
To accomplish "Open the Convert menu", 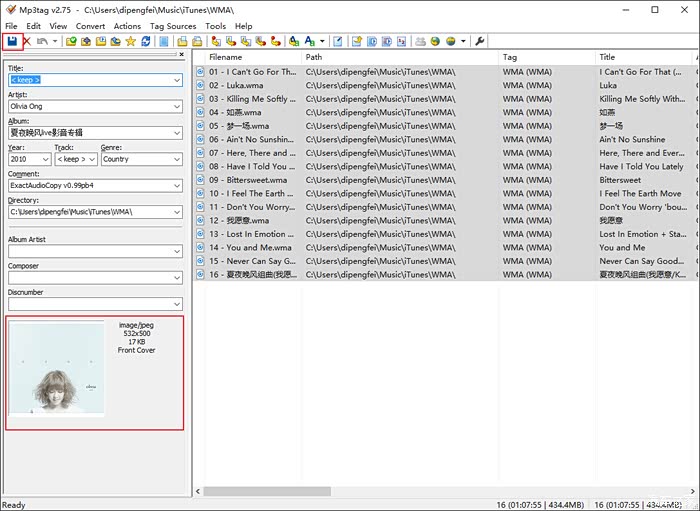I will tap(90, 26).
